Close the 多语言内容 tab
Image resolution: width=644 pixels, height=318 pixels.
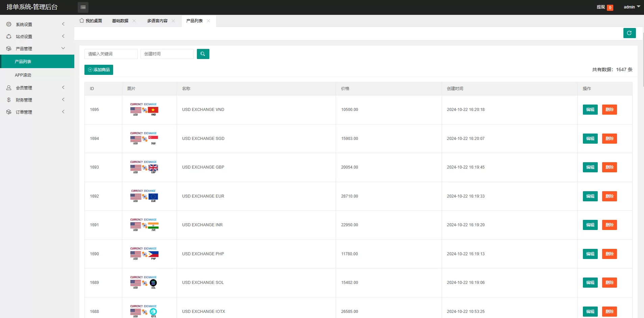point(173,21)
